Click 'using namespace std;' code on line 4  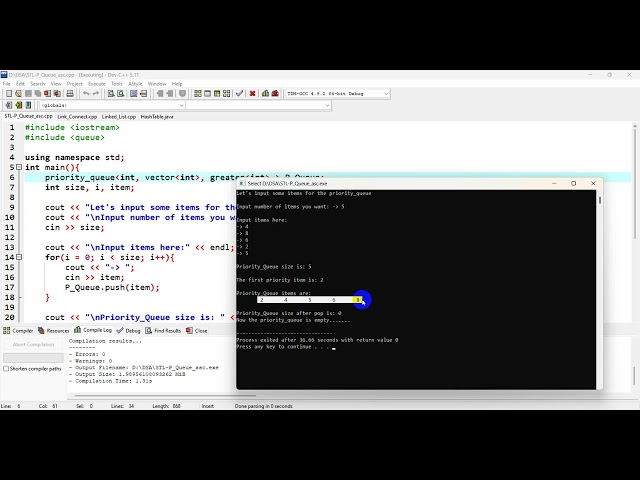click(x=74, y=157)
